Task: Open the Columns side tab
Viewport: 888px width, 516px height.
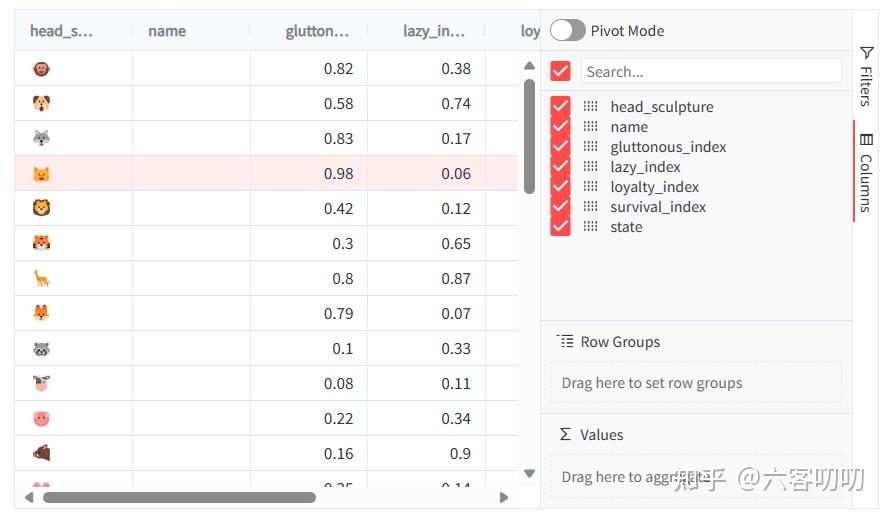Action: point(866,172)
